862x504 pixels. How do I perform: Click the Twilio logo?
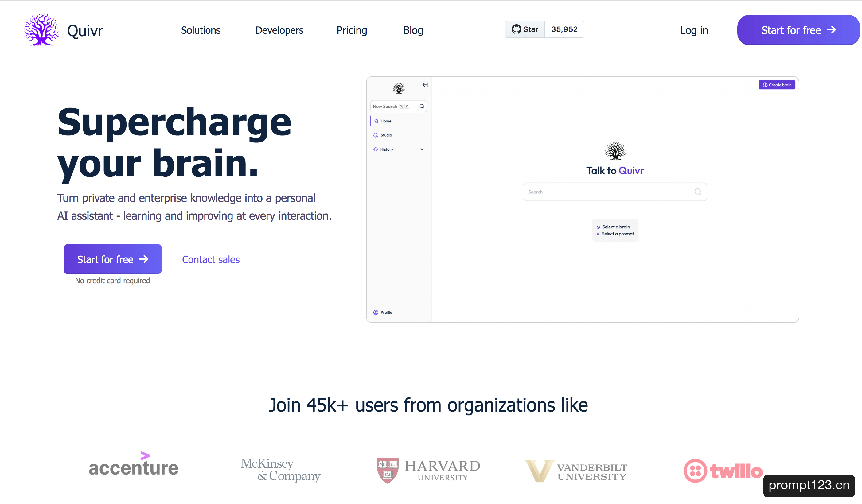pos(723,471)
